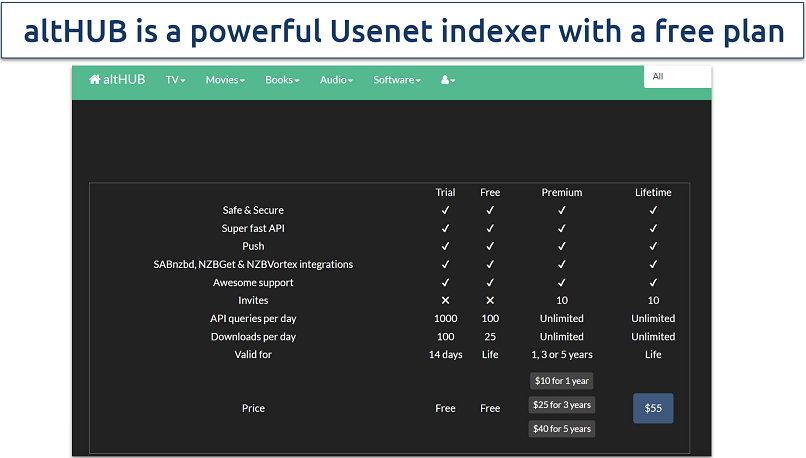Click the Push checkmark under Premium
Image resolution: width=806 pixels, height=458 pixels.
click(x=562, y=247)
